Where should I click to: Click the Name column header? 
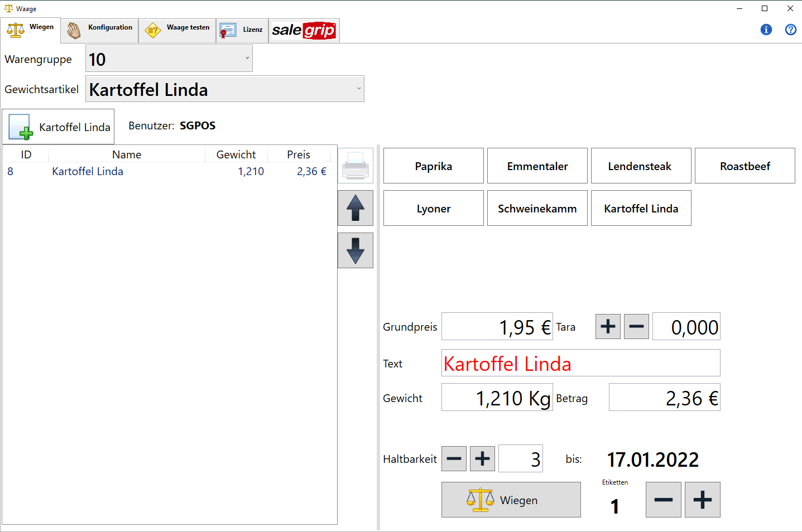tap(127, 154)
